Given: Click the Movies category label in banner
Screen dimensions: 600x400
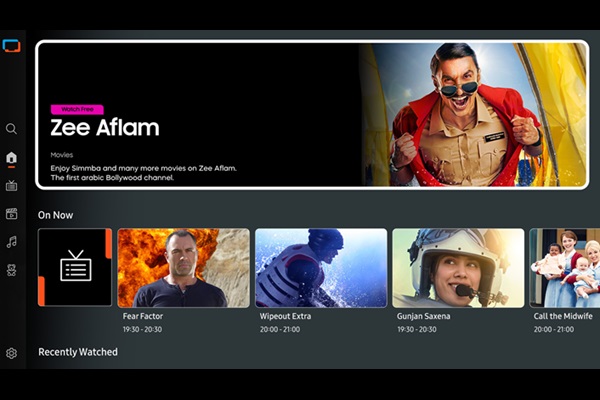Looking at the screenshot, I should coord(62,155).
